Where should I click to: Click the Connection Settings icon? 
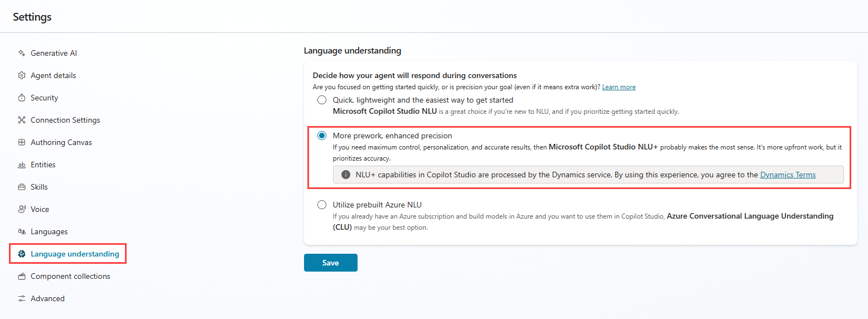tap(22, 120)
